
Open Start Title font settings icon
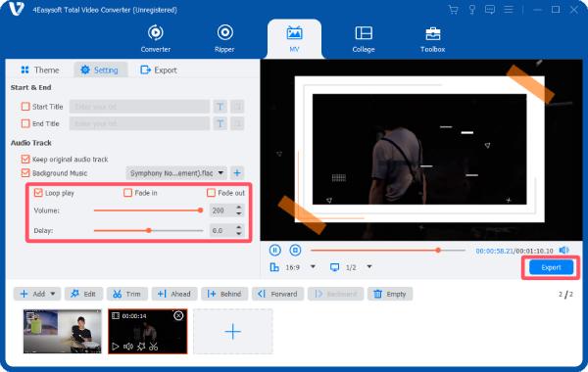click(x=220, y=107)
